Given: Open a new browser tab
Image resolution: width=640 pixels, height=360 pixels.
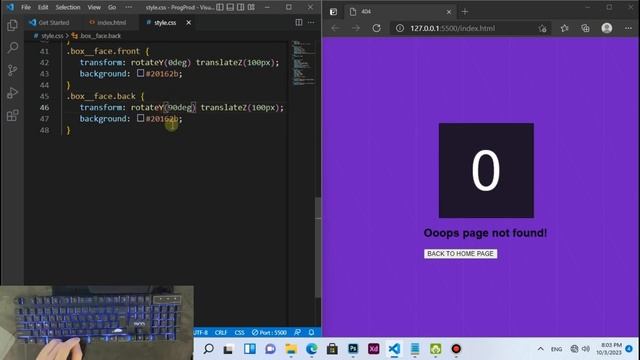Looking at the screenshot, I should 464,12.
